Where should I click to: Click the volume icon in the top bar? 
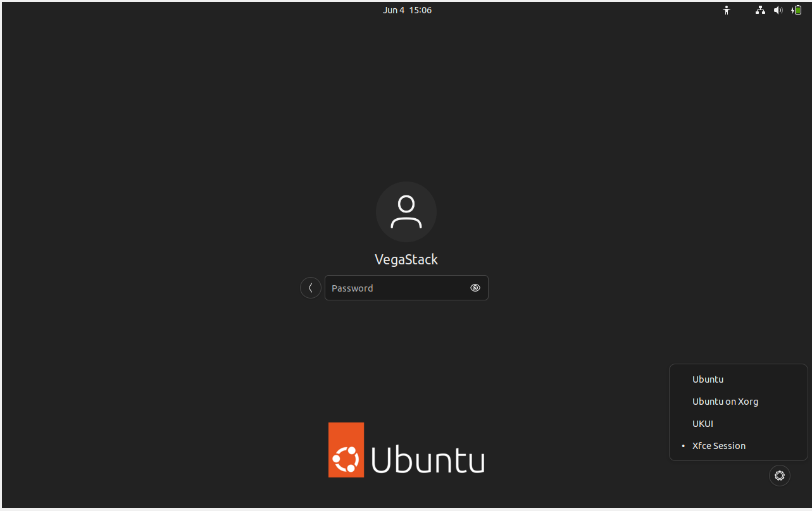pyautogui.click(x=778, y=9)
